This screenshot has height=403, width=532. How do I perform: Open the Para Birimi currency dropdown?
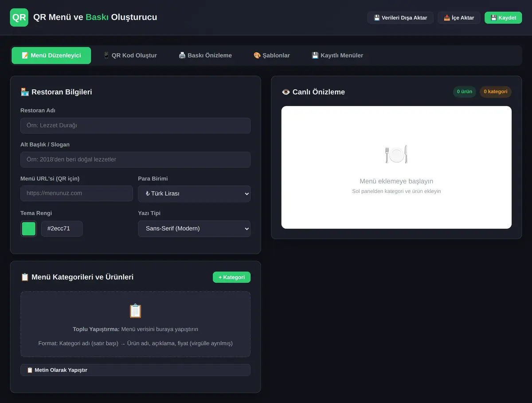pyautogui.click(x=194, y=194)
